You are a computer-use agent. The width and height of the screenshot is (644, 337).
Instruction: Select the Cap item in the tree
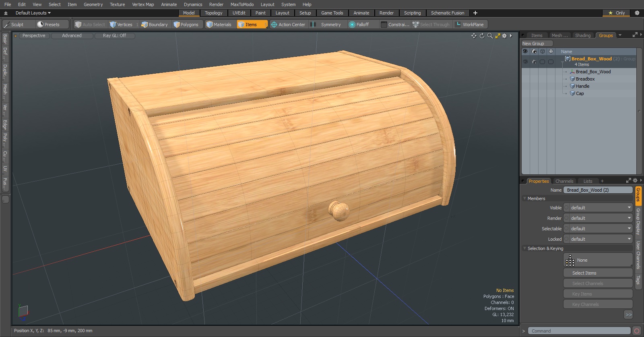(580, 93)
